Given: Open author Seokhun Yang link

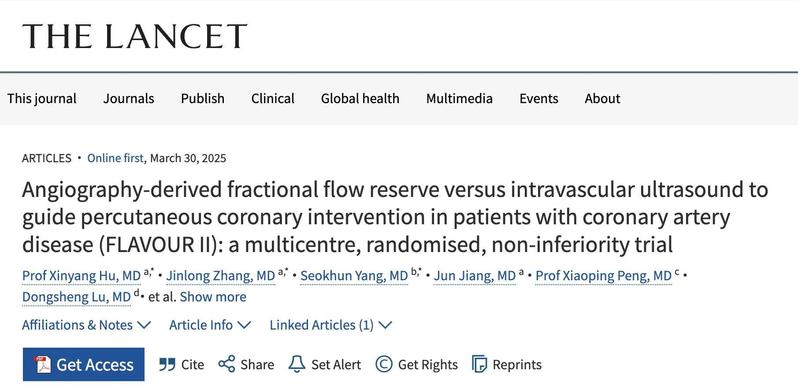Looking at the screenshot, I should tap(354, 276).
